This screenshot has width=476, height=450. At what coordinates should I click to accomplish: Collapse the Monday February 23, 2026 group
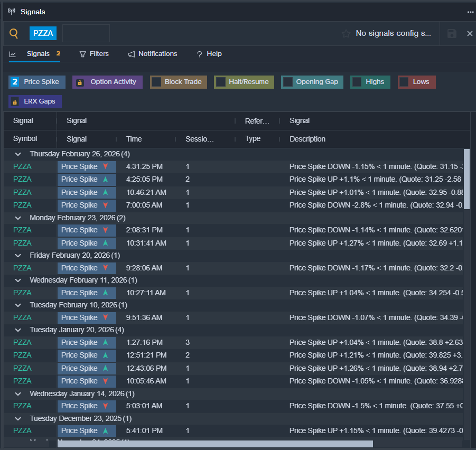(18, 218)
